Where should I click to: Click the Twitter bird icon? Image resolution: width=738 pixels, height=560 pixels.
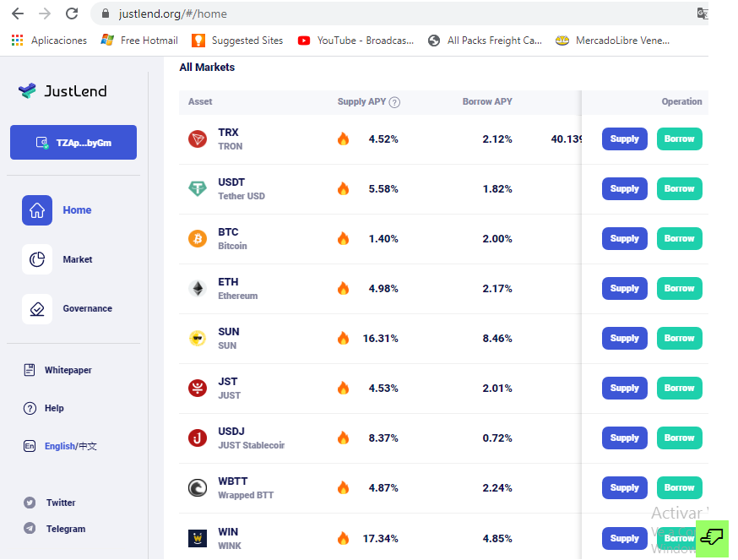[x=30, y=503]
